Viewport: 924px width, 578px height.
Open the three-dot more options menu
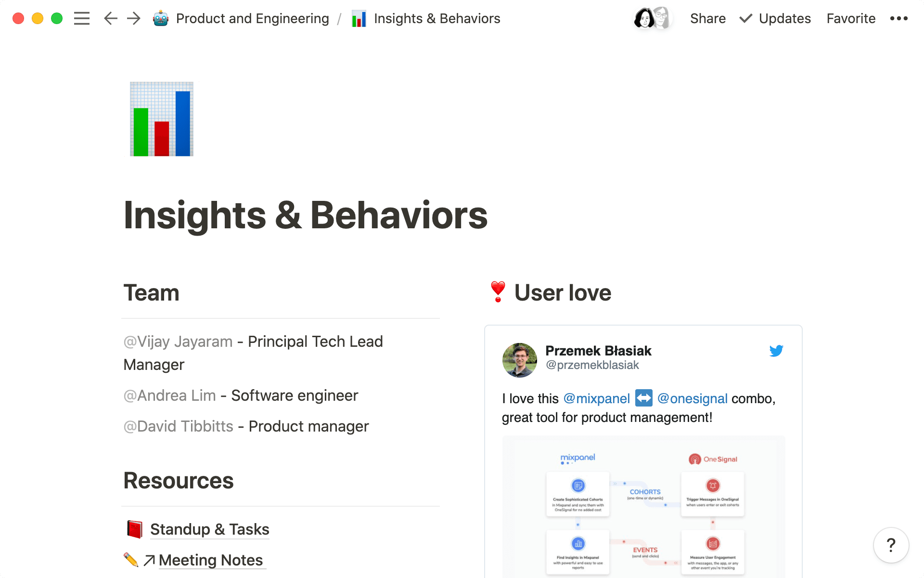[x=898, y=18]
